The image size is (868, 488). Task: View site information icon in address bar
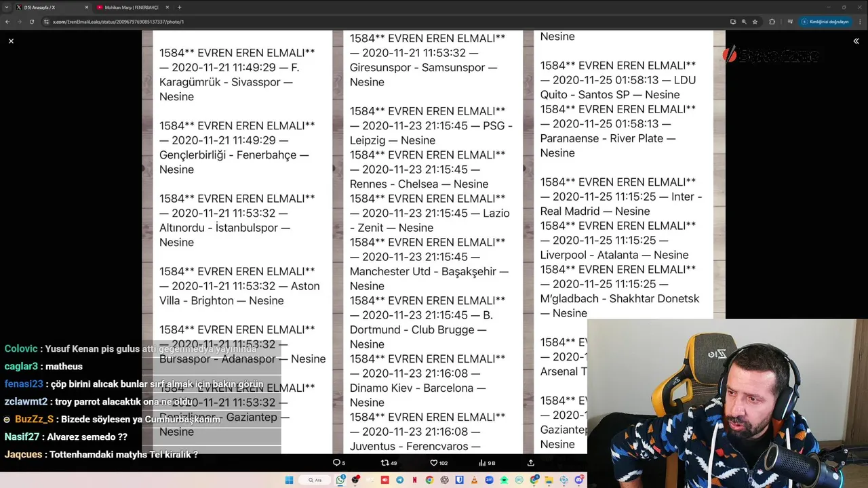(46, 22)
